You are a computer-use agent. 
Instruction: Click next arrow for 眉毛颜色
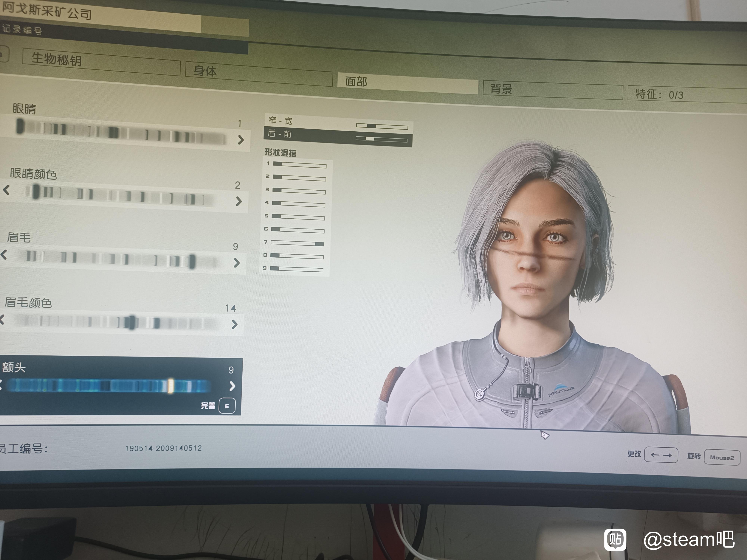pos(235,324)
